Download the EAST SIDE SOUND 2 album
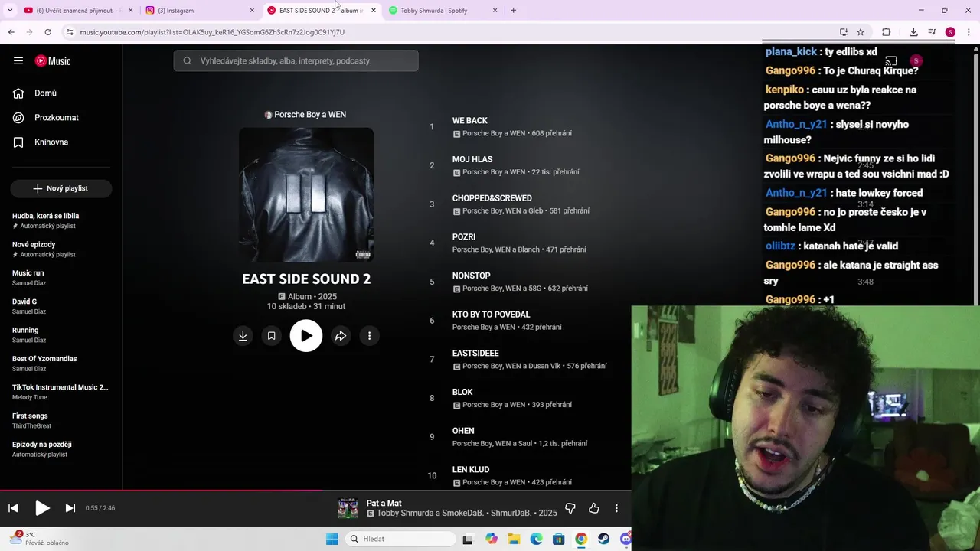 [x=243, y=335]
